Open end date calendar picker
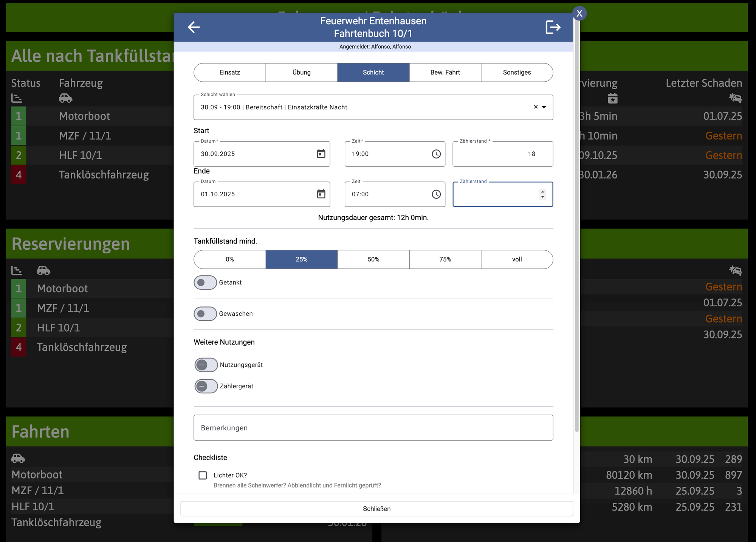The width and height of the screenshot is (756, 542). coord(321,194)
